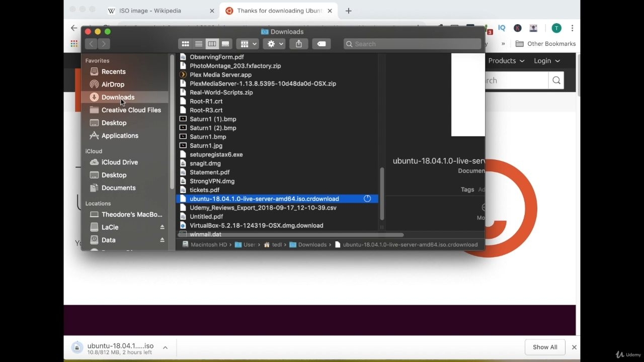Switch Finder to icon view
Viewport: 644px width, 362px height.
(185, 44)
